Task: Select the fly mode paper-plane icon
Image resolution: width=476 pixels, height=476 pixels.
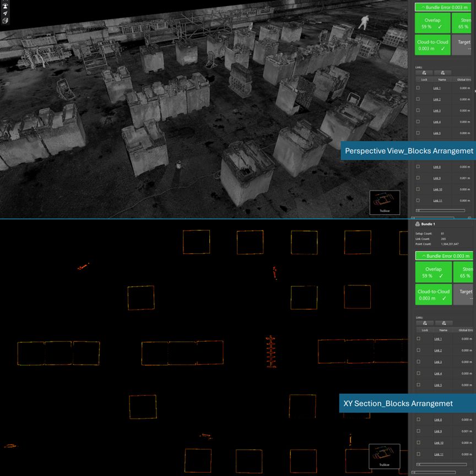Action: pos(5,13)
